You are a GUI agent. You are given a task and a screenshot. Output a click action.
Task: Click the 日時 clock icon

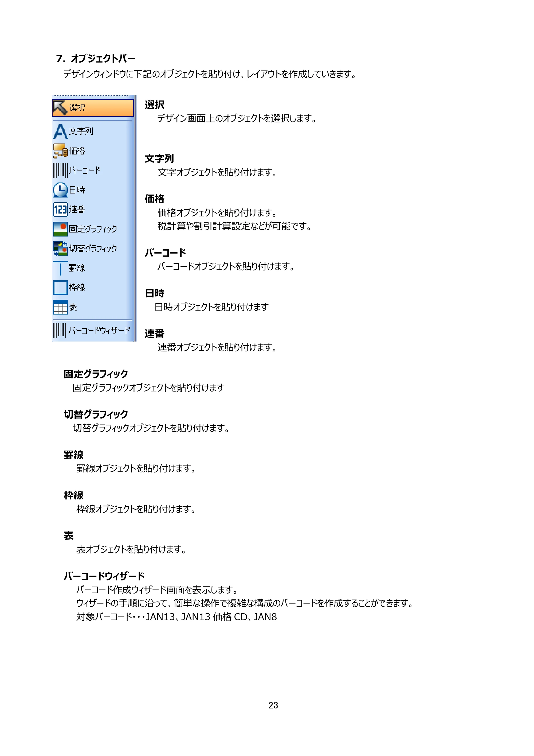coord(60,190)
